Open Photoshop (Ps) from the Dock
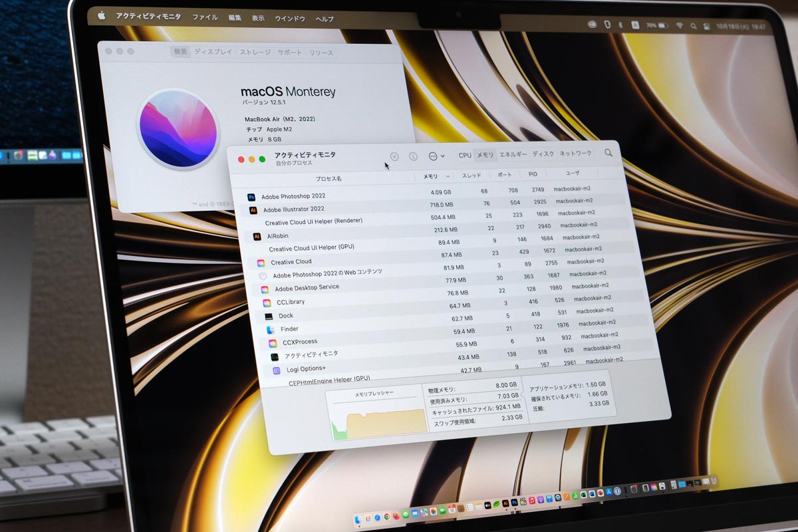798x532 pixels. pos(514,502)
